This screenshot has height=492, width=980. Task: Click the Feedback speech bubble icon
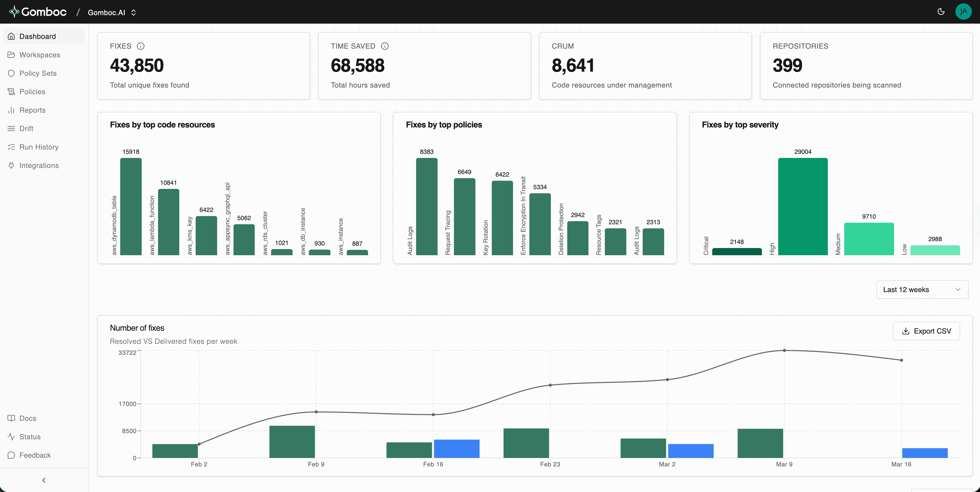(12, 455)
